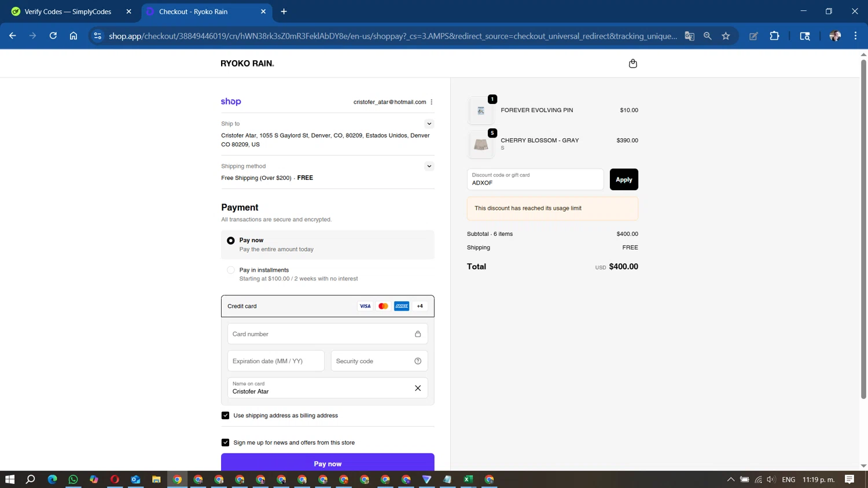Click the Card number field

tap(328, 334)
